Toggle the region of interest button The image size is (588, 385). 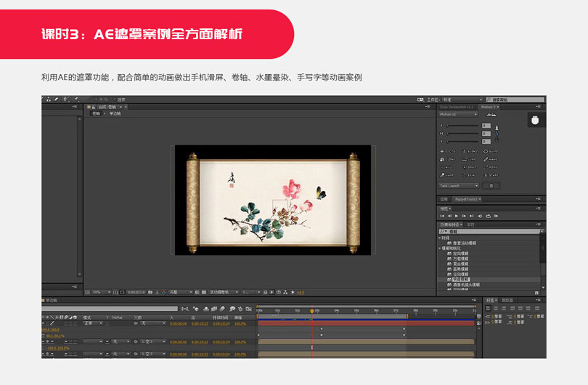[197, 292]
